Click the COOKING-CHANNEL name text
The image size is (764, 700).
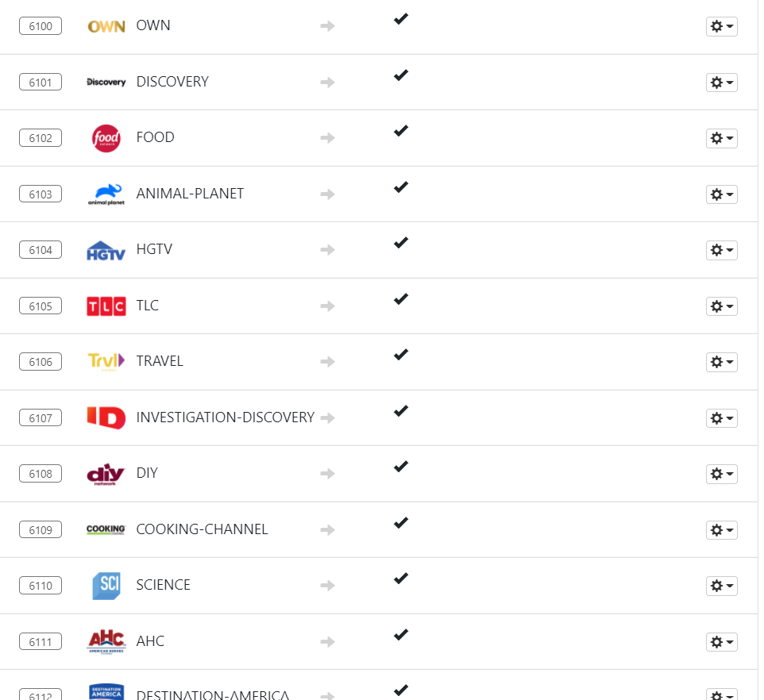click(202, 529)
